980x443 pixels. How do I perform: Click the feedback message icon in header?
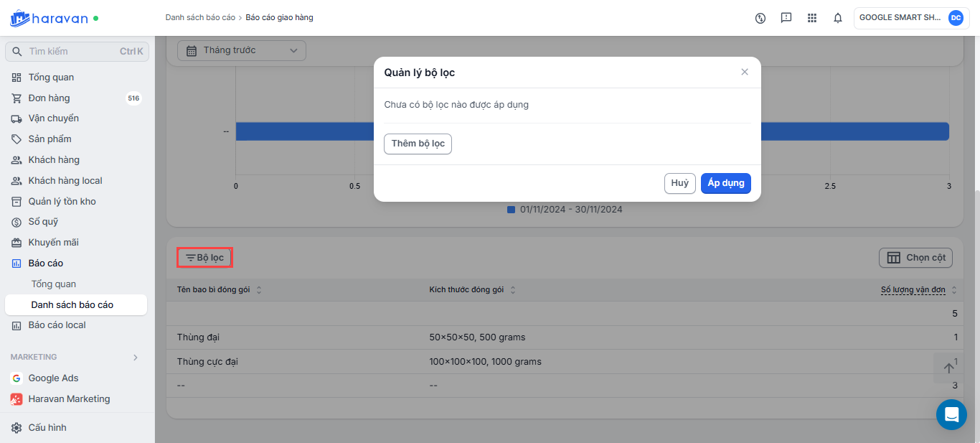pos(786,18)
